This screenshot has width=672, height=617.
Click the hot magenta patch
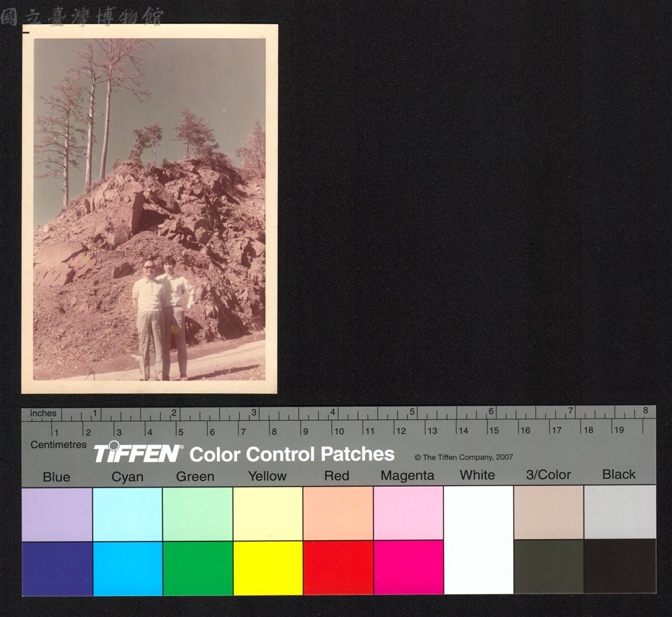[409, 567]
